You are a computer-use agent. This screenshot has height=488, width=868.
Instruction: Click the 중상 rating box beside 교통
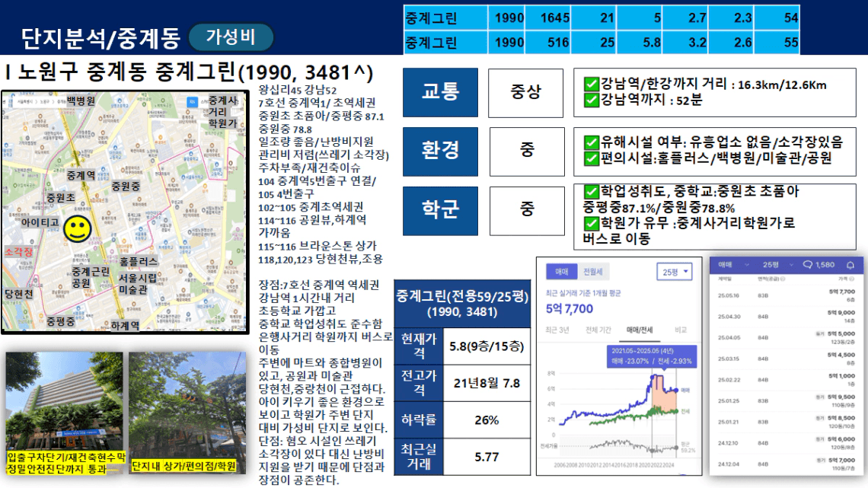[525, 93]
